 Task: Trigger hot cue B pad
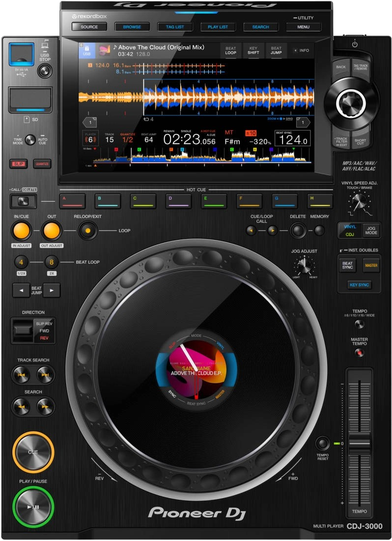108,201
